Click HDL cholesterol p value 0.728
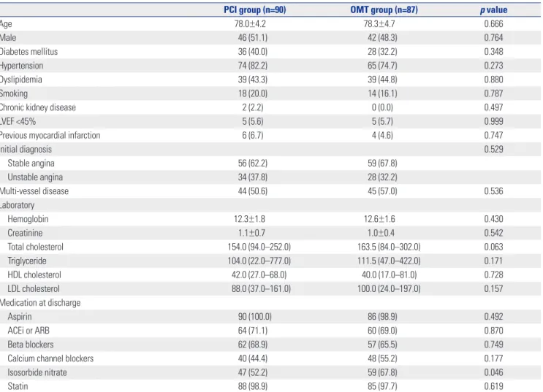This screenshot has height=392, width=543. (x=493, y=274)
